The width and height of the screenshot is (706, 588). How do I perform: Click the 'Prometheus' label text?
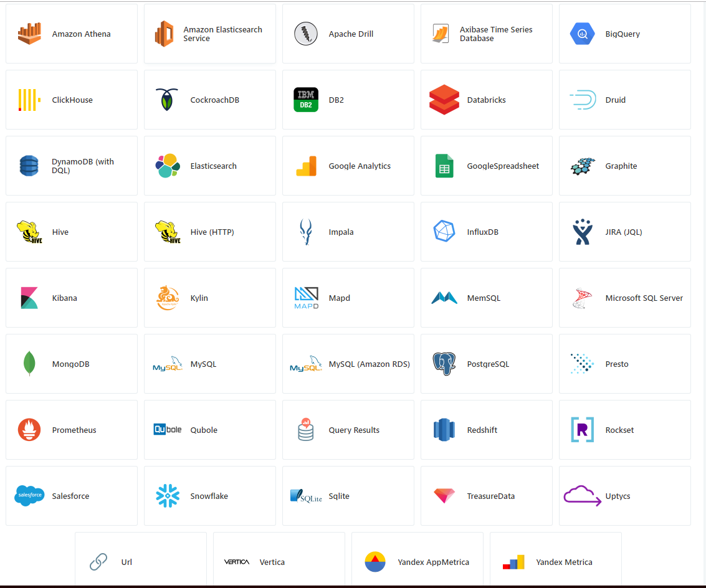(74, 430)
